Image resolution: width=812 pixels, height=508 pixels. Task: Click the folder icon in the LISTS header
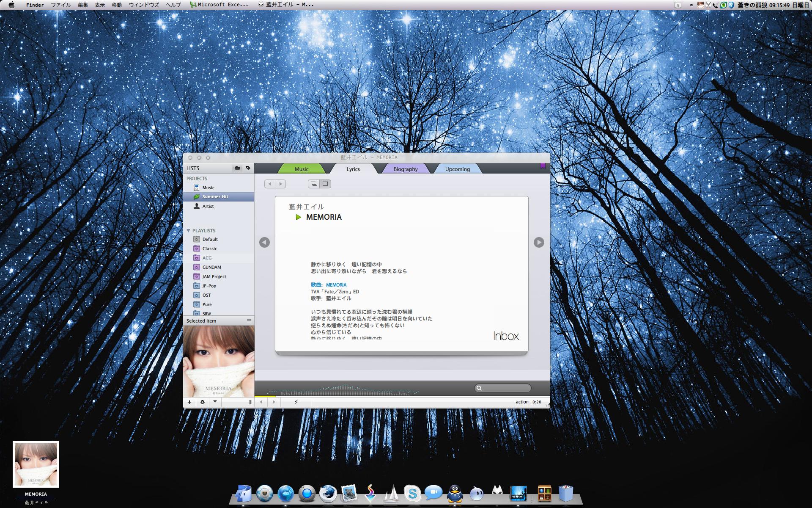(238, 168)
